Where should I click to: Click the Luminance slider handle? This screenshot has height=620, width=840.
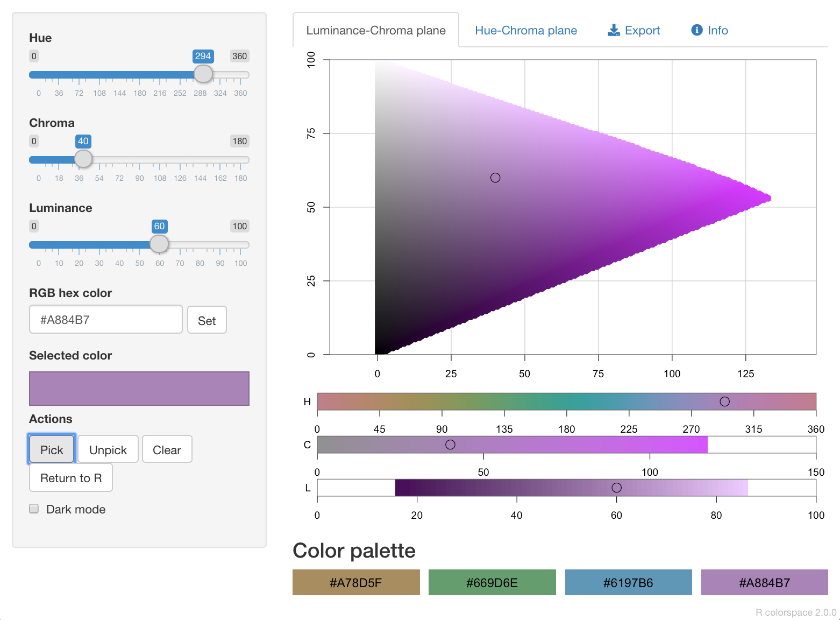tap(159, 244)
